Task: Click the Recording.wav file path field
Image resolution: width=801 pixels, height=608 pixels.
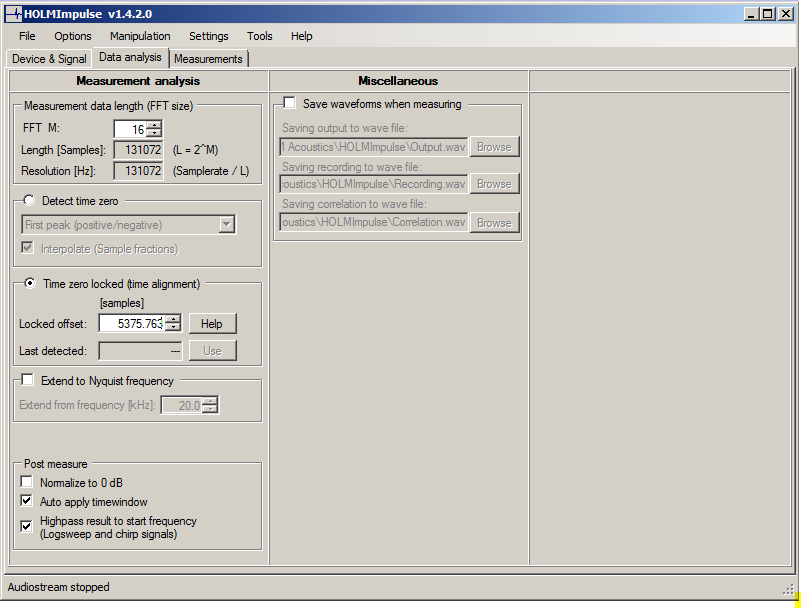Action: [374, 184]
